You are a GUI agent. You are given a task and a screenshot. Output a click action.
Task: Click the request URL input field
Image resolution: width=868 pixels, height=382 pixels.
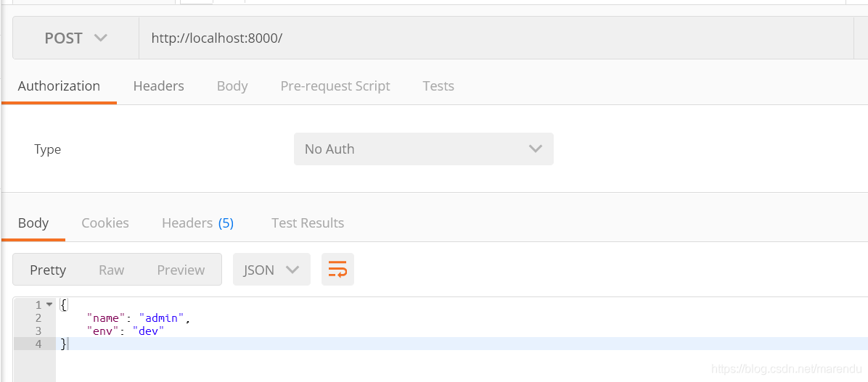[x=496, y=38]
